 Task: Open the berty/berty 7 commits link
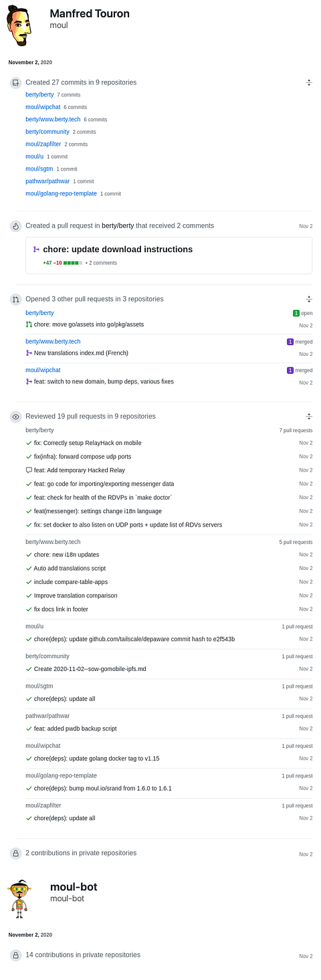39,95
